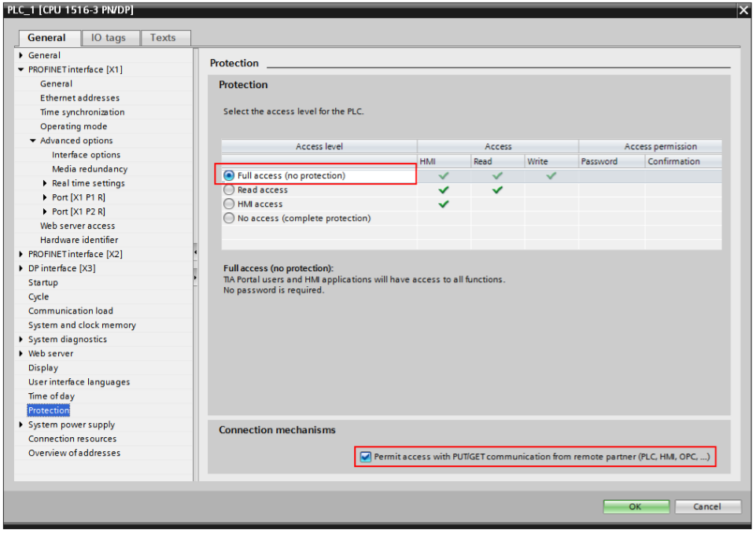The height and width of the screenshot is (533, 756).
Task: Select Full access (no protection) radio button
Action: click(229, 176)
